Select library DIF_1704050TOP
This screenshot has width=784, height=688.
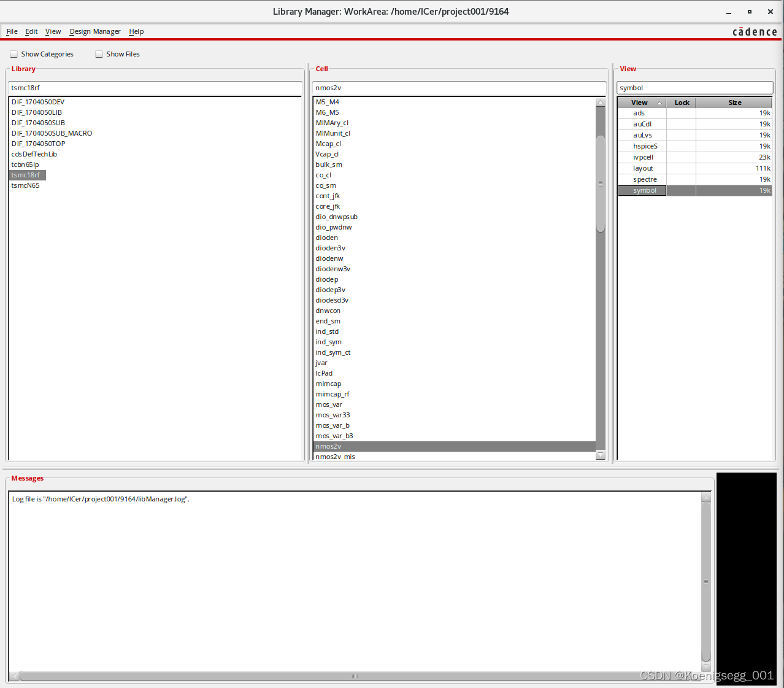pos(38,144)
